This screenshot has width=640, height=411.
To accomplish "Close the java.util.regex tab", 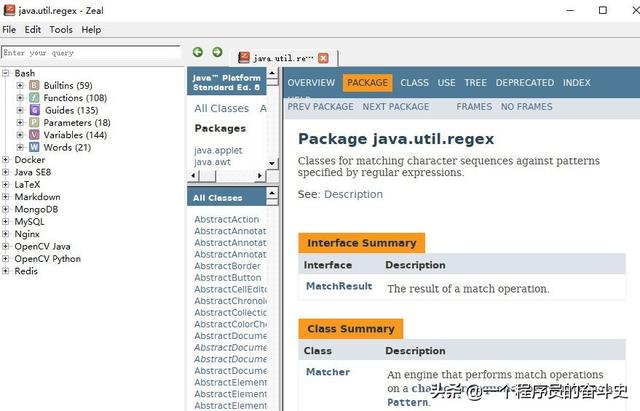I will [x=323, y=58].
